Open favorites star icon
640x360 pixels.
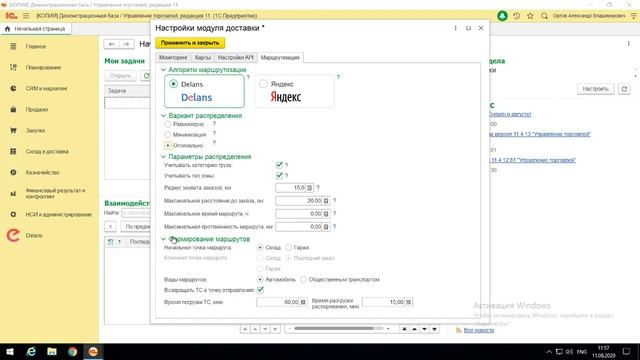point(530,16)
